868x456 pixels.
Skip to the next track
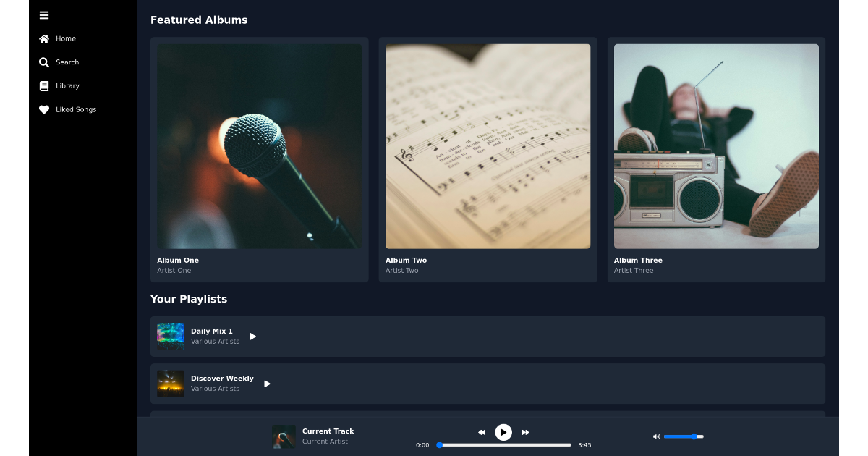(x=524, y=431)
